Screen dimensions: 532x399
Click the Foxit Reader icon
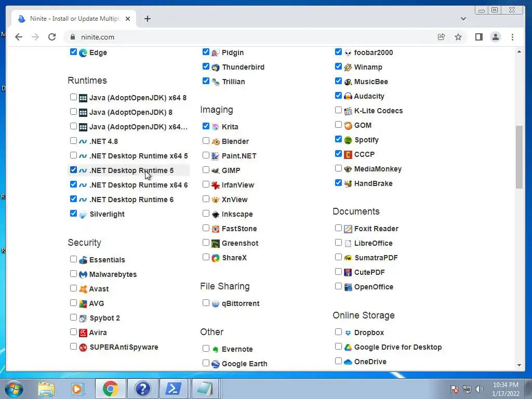(x=348, y=229)
